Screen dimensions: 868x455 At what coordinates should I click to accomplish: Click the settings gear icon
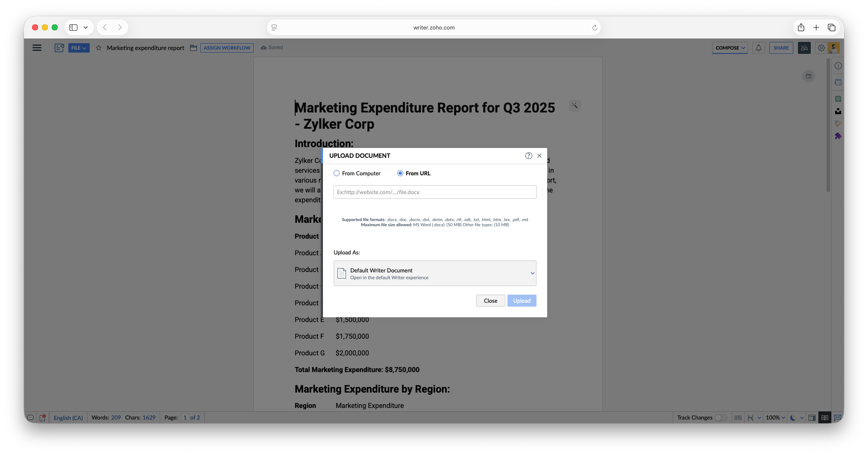pos(821,48)
